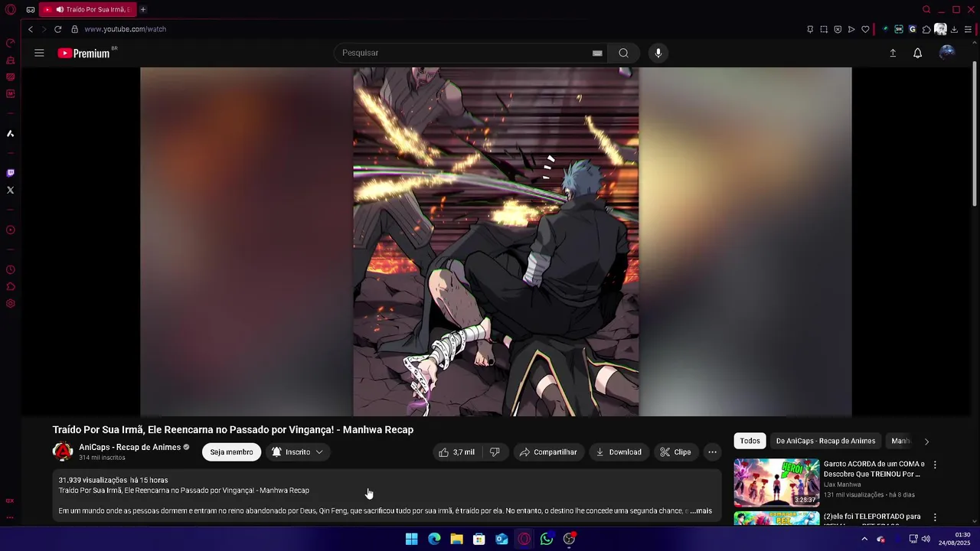Image resolution: width=980 pixels, height=551 pixels.
Task: Open Aria AI icon in sidebar
Action: pos(10,134)
